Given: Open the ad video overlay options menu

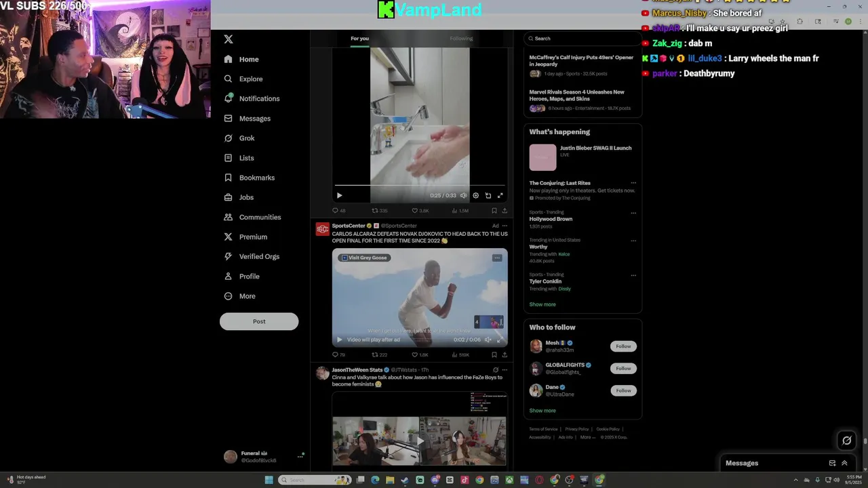Looking at the screenshot, I should [x=497, y=258].
